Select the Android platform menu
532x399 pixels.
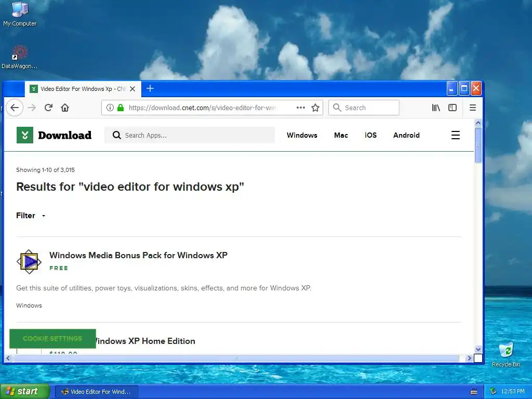point(406,135)
